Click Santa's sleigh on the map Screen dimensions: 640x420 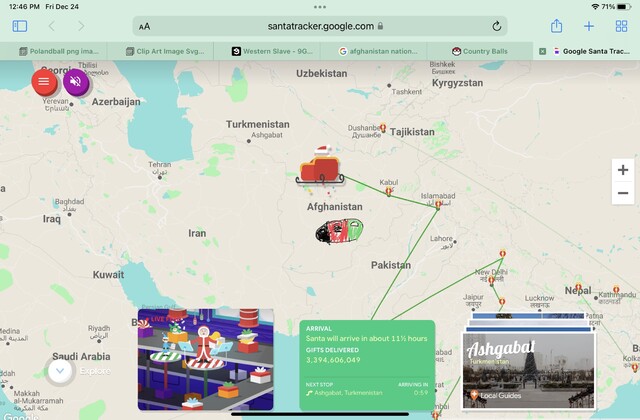coord(321,166)
